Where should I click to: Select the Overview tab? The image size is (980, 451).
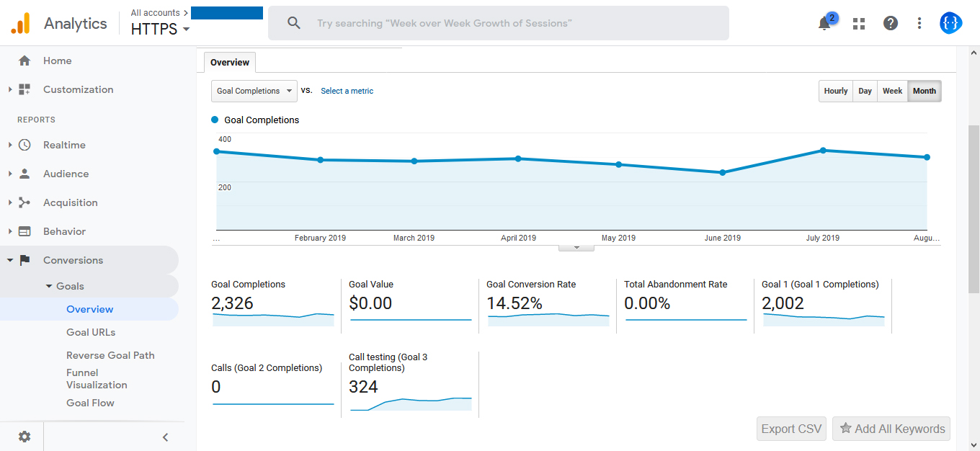point(230,63)
